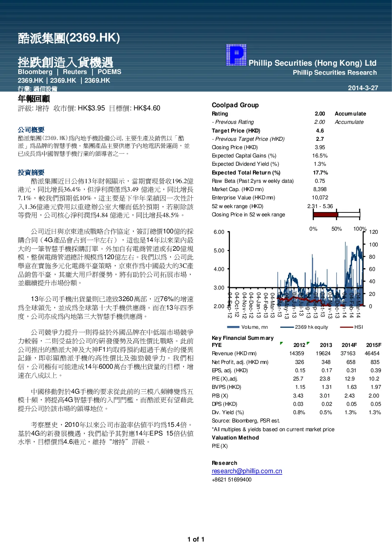Click Expected Capital Gains value 16.5%
This screenshot has width=392, height=555.
point(320,156)
